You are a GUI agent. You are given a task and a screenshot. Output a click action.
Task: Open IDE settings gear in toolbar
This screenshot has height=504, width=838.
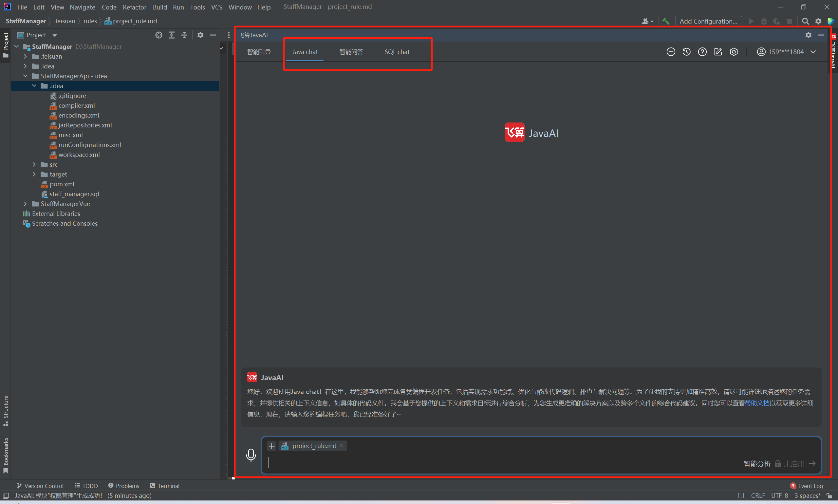(x=818, y=21)
